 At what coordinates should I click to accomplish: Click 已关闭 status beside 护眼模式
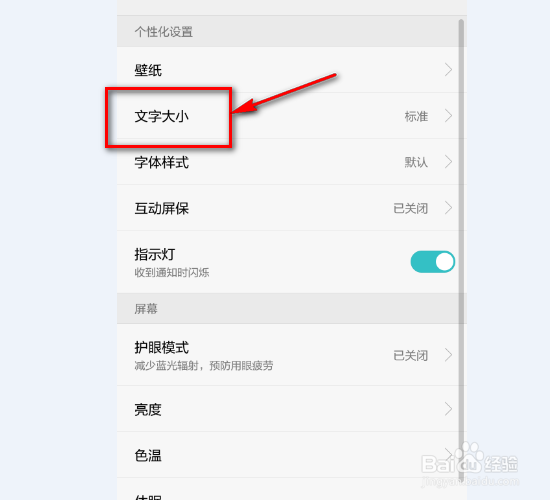(x=410, y=355)
